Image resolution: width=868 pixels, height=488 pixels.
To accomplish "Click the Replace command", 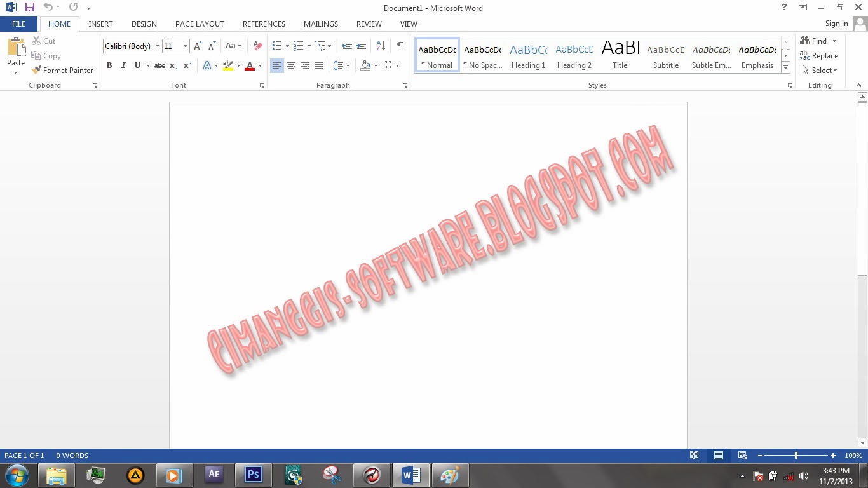I will [819, 56].
